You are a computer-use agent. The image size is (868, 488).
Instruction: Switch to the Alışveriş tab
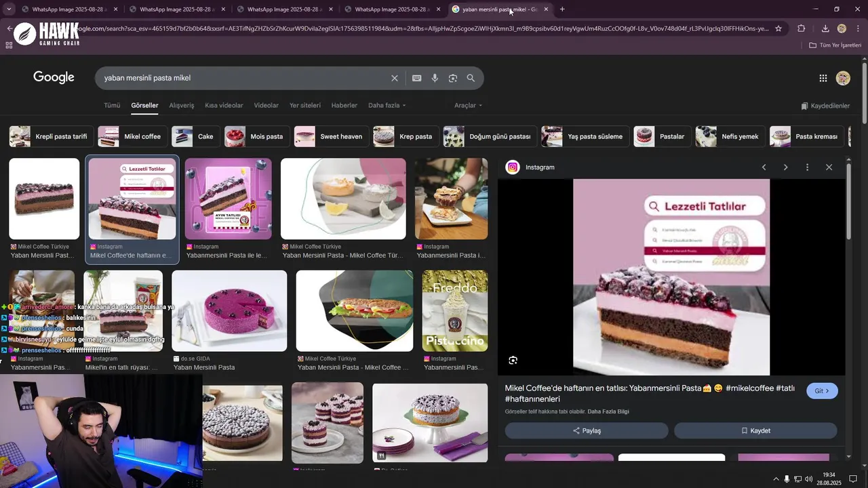coord(182,106)
